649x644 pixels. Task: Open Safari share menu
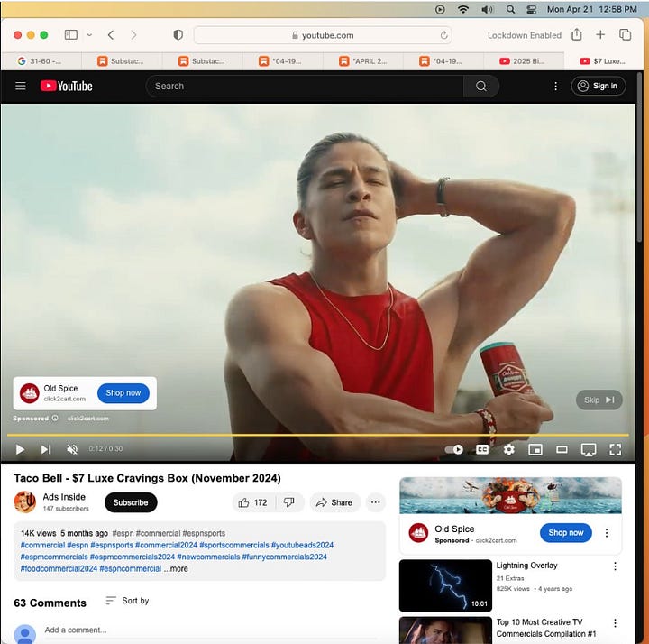577,35
